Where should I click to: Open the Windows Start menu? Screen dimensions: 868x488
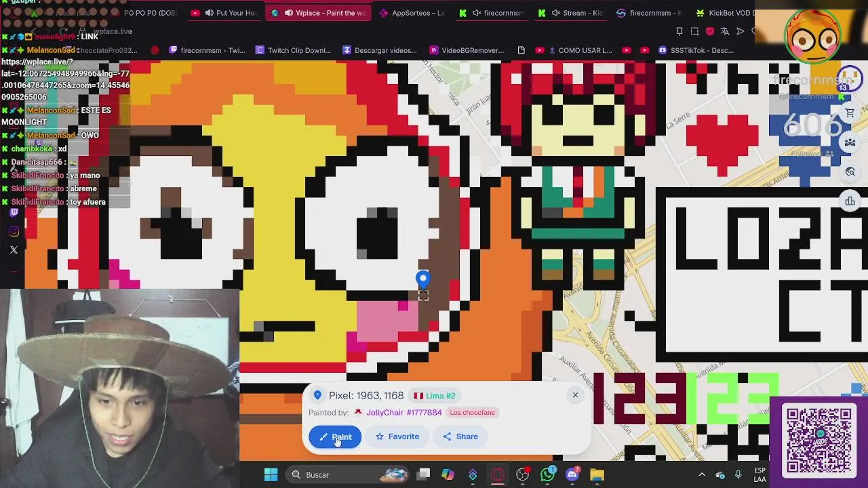point(271,474)
